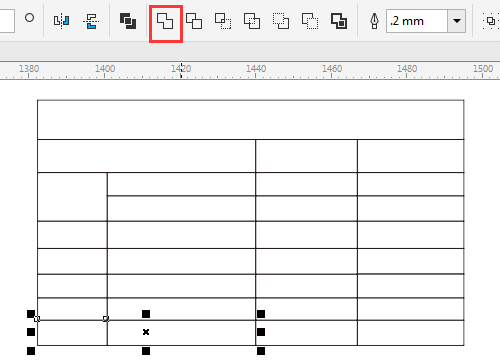500x364 pixels.
Task: Click the ruler mark labeled 1440
Action: 256,69
